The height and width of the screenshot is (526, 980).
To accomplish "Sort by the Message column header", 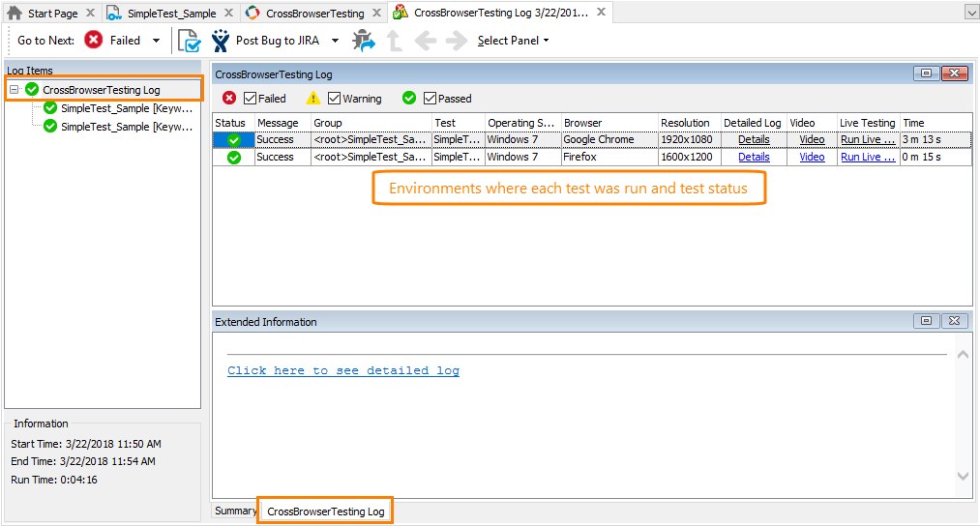I will (x=282, y=123).
